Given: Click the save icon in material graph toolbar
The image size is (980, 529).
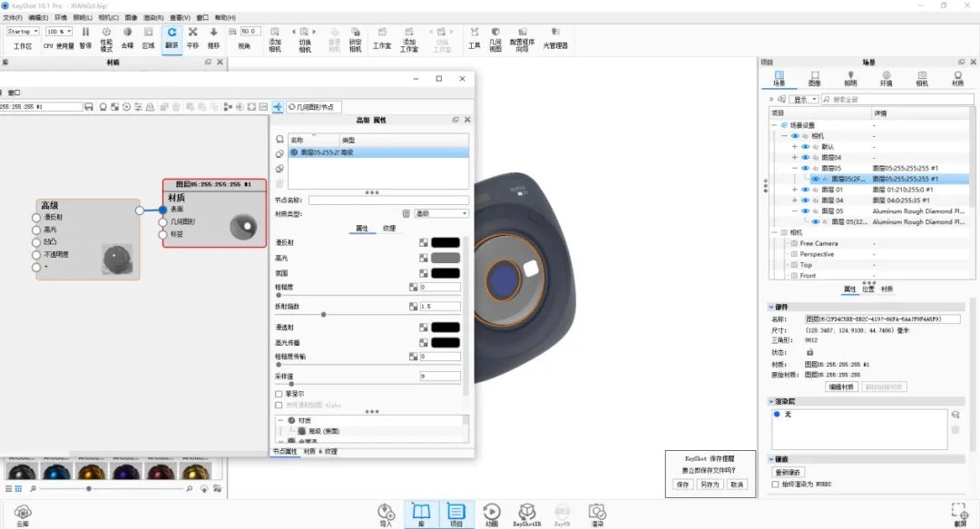Looking at the screenshot, I should tap(89, 107).
